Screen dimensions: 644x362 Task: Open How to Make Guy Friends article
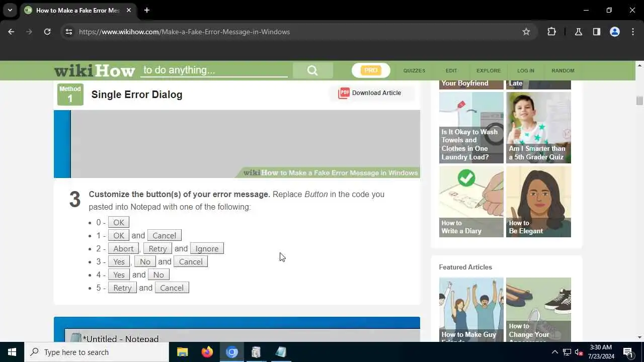[471, 310]
